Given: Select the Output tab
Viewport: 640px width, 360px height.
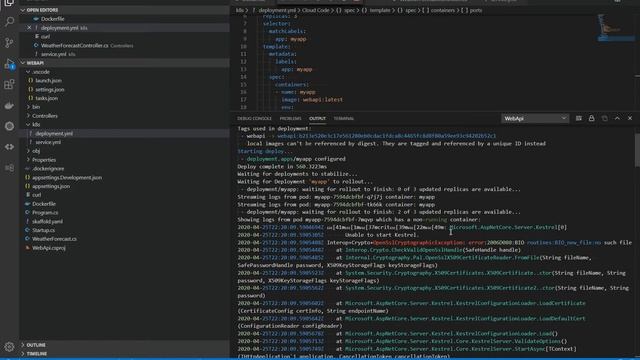Looking at the screenshot, I should [x=317, y=118].
